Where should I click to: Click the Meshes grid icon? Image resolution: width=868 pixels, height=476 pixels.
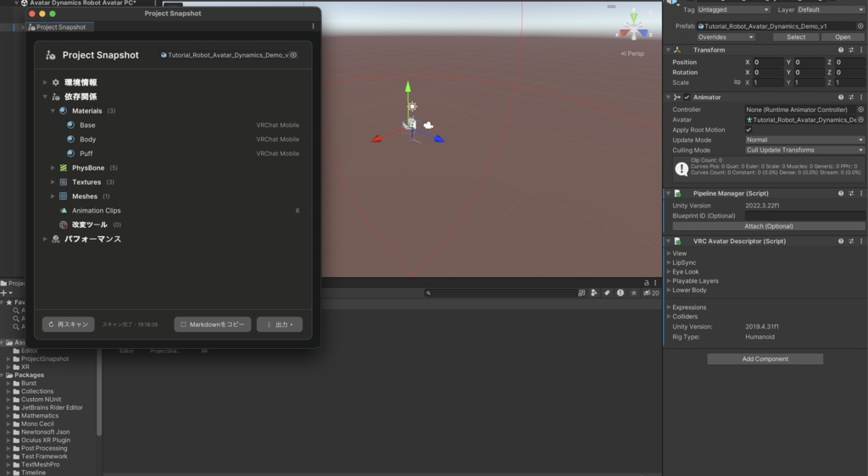pyautogui.click(x=63, y=196)
